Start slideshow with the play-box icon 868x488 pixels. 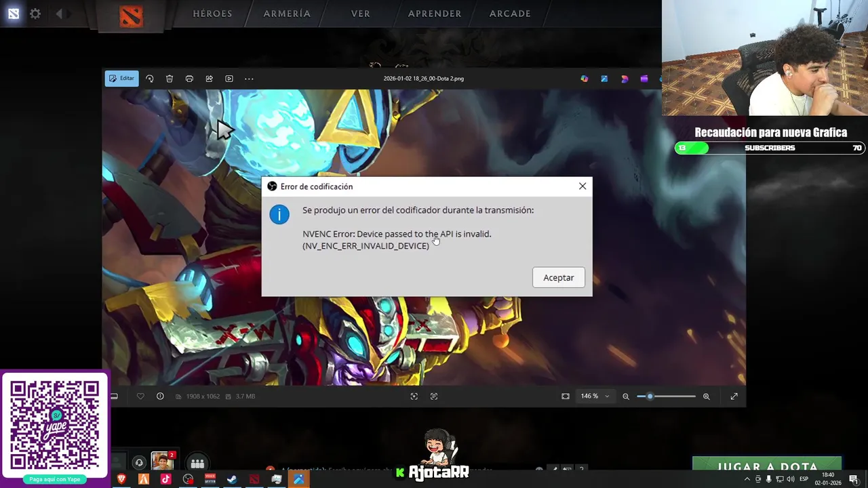click(229, 79)
